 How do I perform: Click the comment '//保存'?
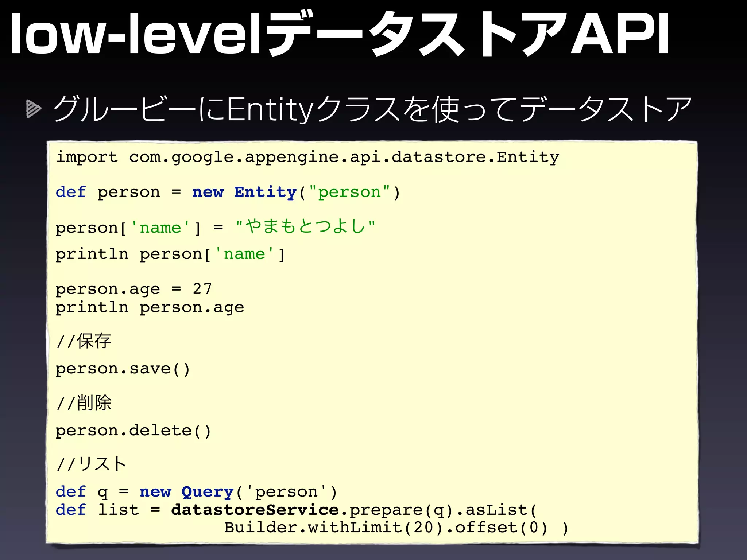pos(84,341)
